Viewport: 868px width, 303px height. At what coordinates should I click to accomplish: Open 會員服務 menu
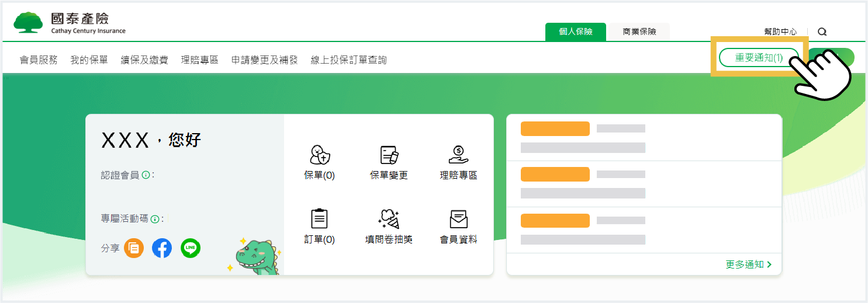click(x=39, y=60)
